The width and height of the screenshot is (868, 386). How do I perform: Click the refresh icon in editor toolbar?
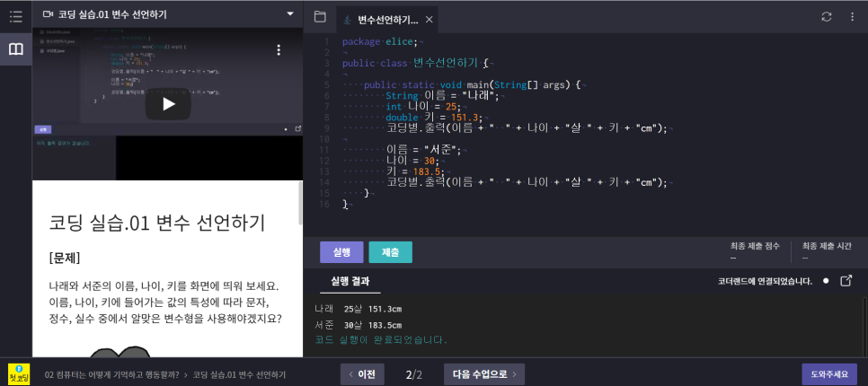(827, 16)
